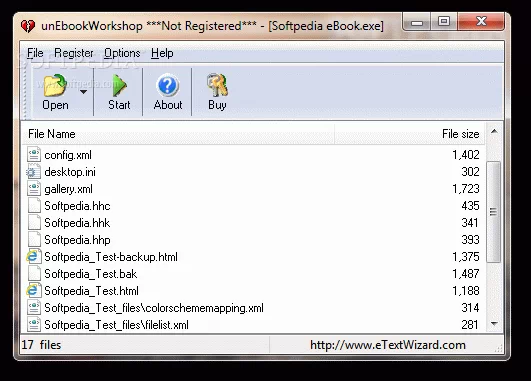531x381 pixels.
Task: Open the File menu
Action: click(35, 53)
